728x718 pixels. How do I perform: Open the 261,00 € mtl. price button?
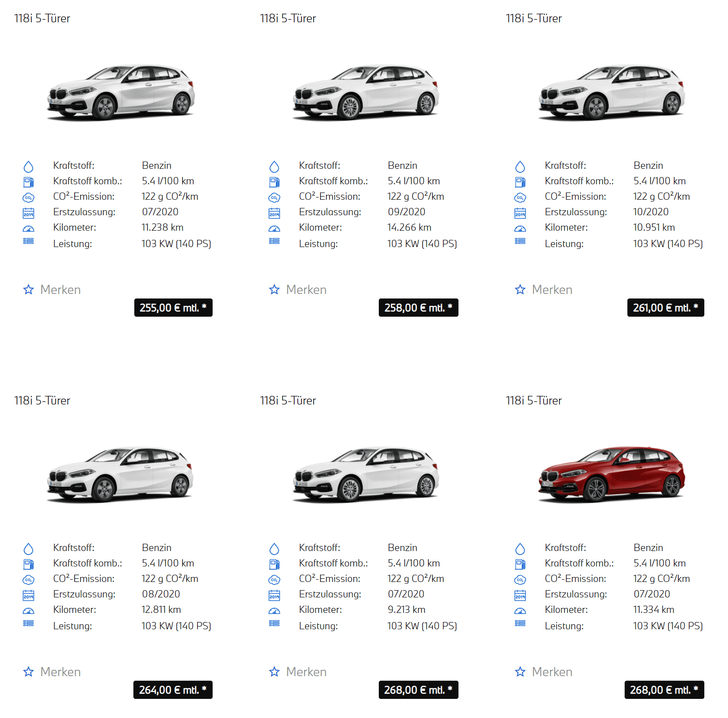tap(666, 308)
